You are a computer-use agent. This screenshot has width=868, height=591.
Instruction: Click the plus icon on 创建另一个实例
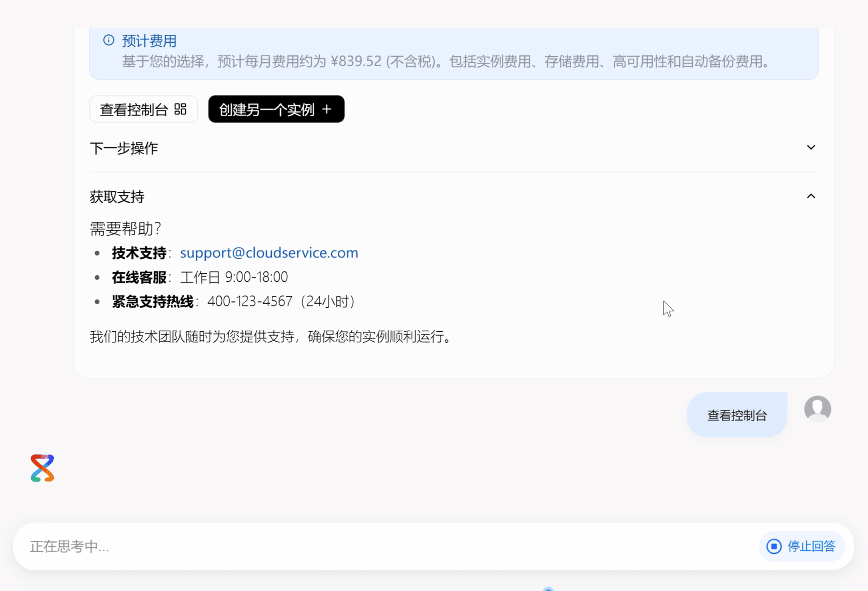click(327, 109)
